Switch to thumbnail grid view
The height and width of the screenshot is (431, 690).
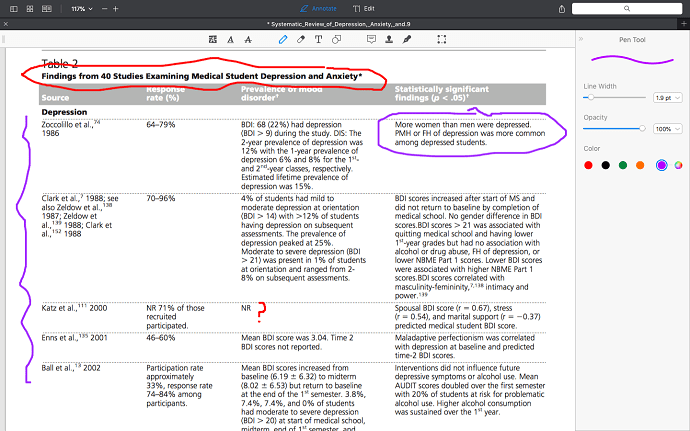point(30,9)
